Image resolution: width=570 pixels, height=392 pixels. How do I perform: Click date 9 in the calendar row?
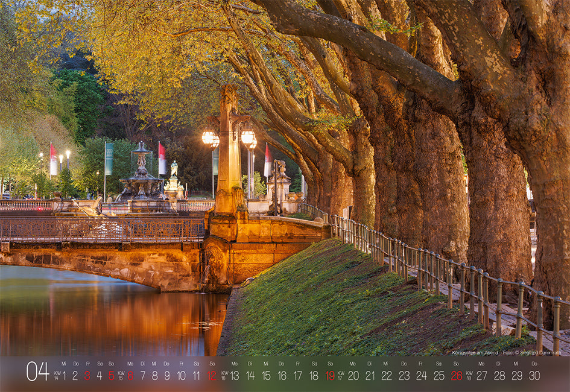tap(167, 375)
